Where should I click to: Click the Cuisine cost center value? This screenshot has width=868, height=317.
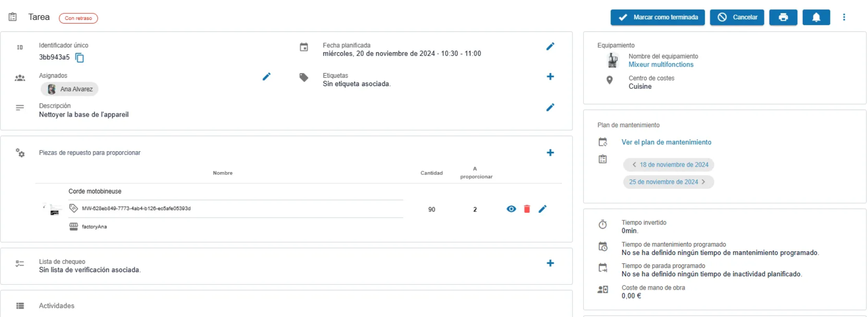(x=640, y=87)
